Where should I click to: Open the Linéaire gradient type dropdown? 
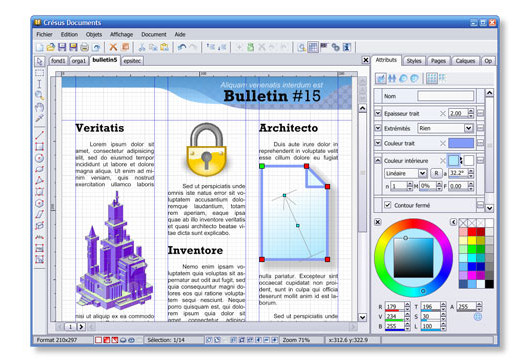406,173
